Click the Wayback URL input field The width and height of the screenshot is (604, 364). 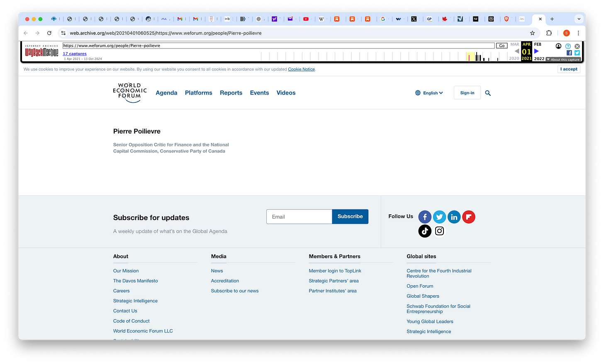278,46
